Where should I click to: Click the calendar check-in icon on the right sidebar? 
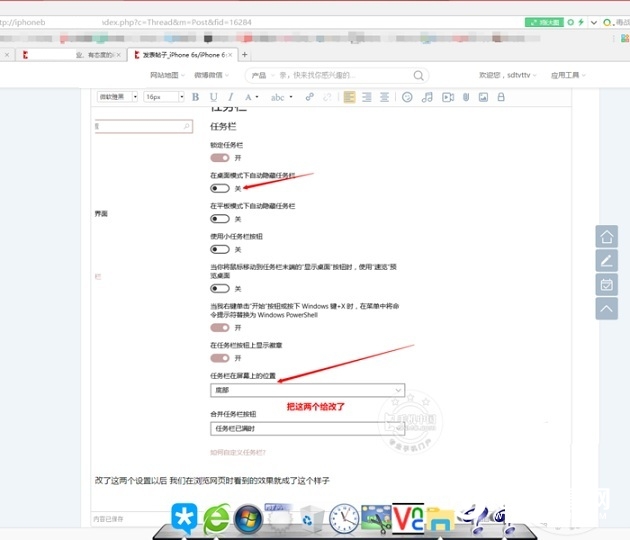[606, 284]
